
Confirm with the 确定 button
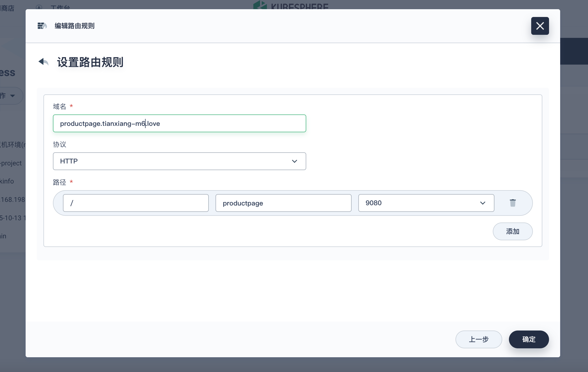(x=528, y=339)
